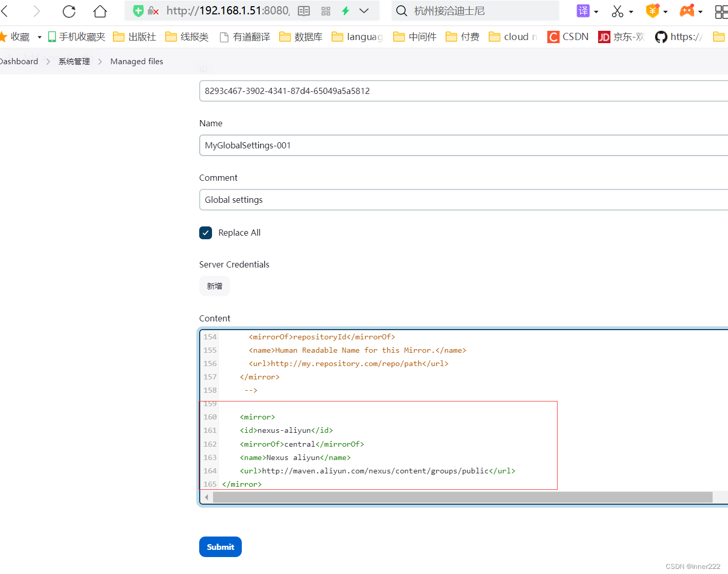Open the 出版社 bookmark folder

tap(135, 36)
